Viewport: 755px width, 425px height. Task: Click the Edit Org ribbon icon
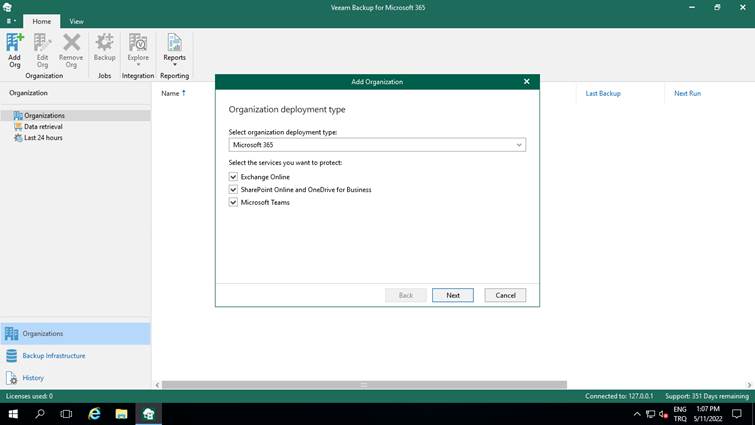tap(42, 51)
